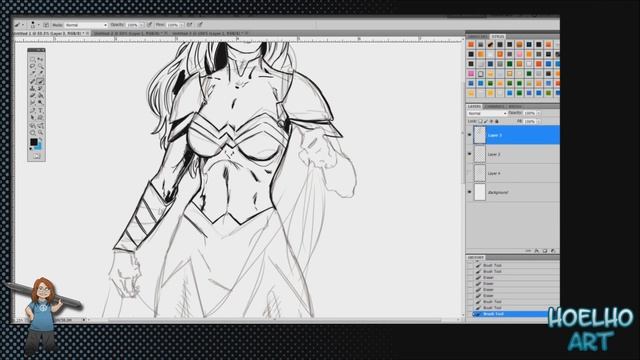Screen dimensions: 640x360
Task: Select the Spot Healing Brush tool
Action: coord(33,81)
